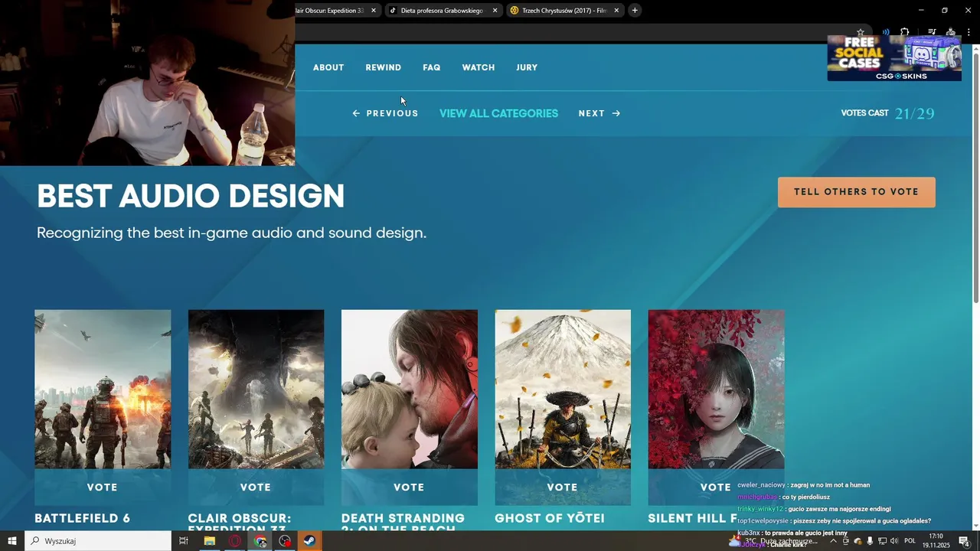Screen dimensions: 980x551
Task: Switch to the Dieta profesora Grabowskiego tab
Action: (x=443, y=11)
